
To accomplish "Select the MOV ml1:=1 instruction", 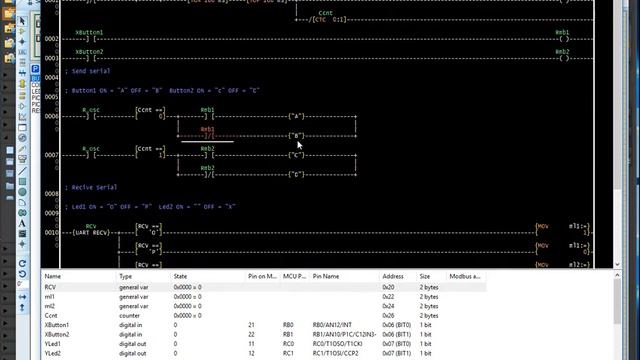I will point(562,230).
